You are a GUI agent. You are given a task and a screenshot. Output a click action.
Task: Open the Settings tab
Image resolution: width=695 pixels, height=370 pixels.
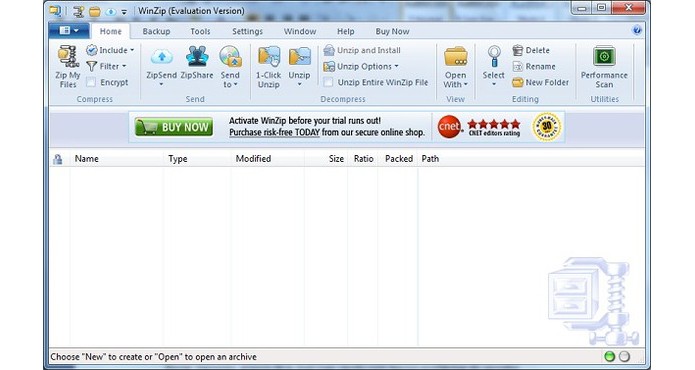[247, 31]
